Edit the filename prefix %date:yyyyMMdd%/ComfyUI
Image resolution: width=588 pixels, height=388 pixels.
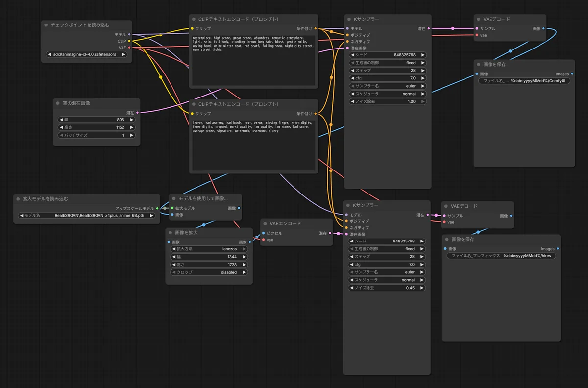click(x=524, y=81)
